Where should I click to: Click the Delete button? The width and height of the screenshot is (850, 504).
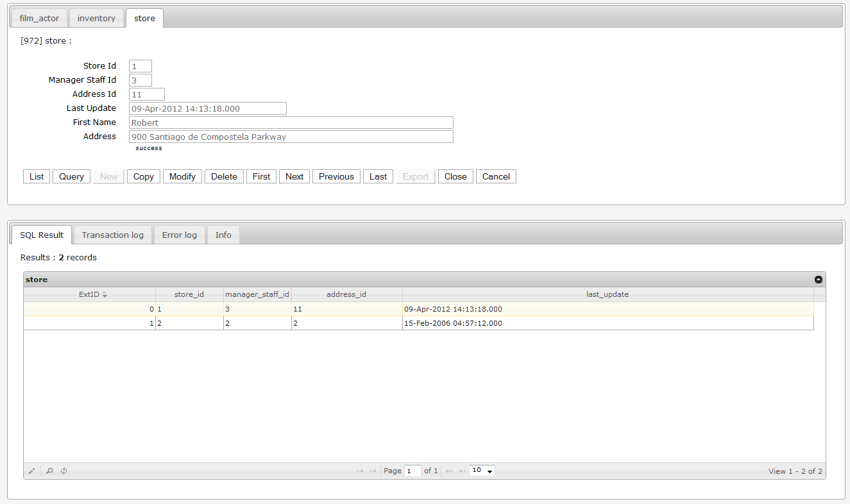click(x=223, y=176)
